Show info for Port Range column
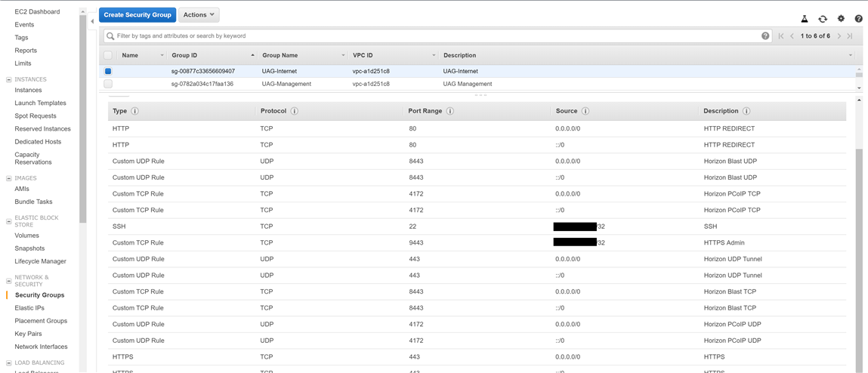The height and width of the screenshot is (373, 868). pos(449,111)
